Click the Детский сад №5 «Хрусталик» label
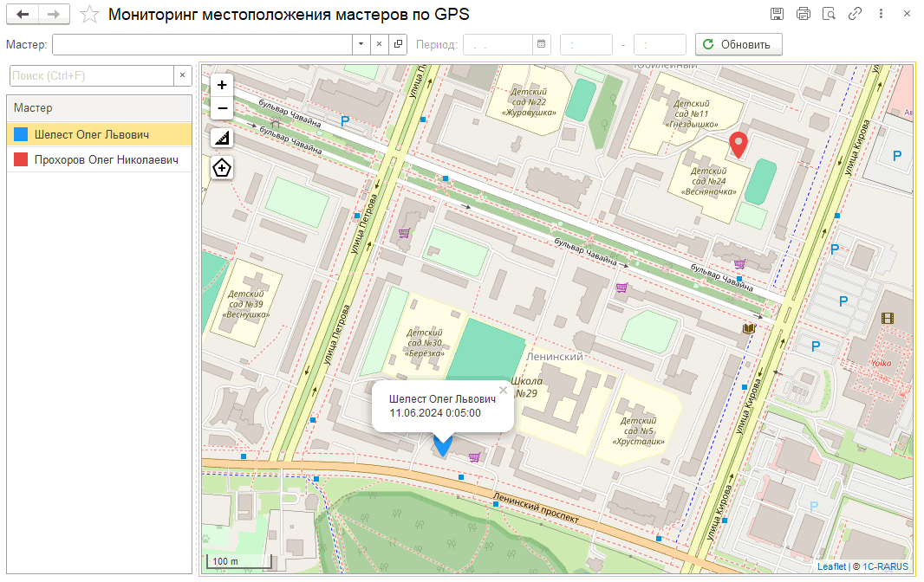This screenshot has width=924, height=582. [638, 431]
